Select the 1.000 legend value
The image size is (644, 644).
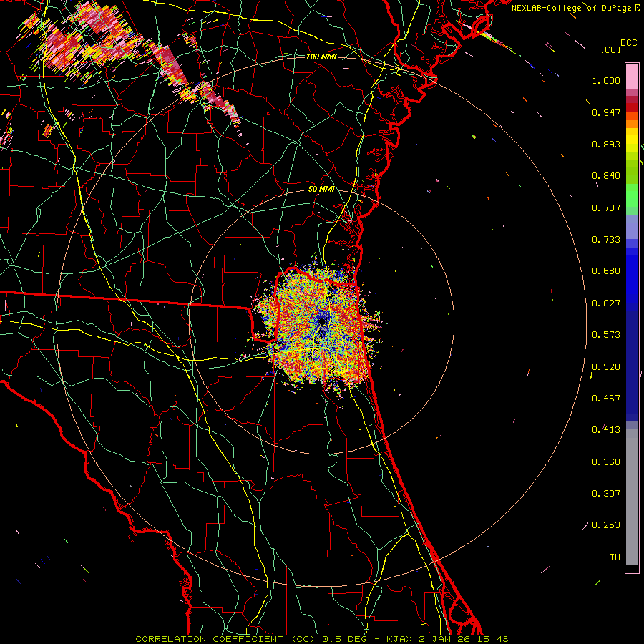tap(606, 80)
